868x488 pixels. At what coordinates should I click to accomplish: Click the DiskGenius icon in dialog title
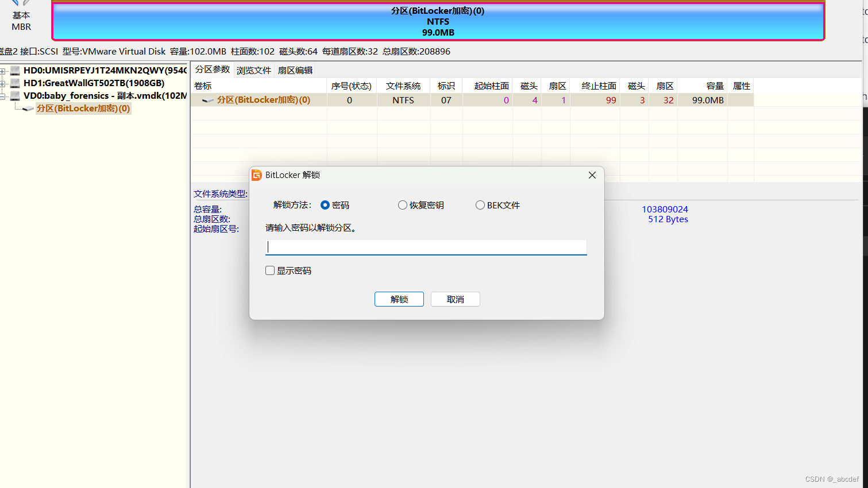coord(257,175)
